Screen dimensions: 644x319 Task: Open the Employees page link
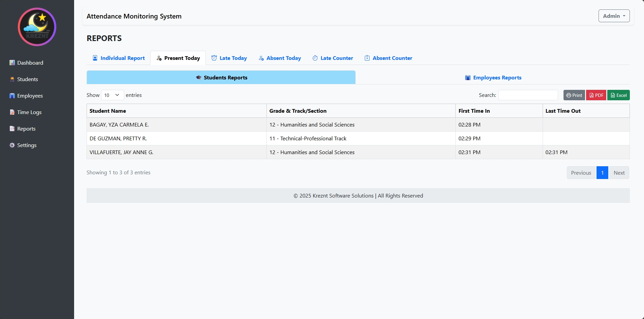pos(30,96)
